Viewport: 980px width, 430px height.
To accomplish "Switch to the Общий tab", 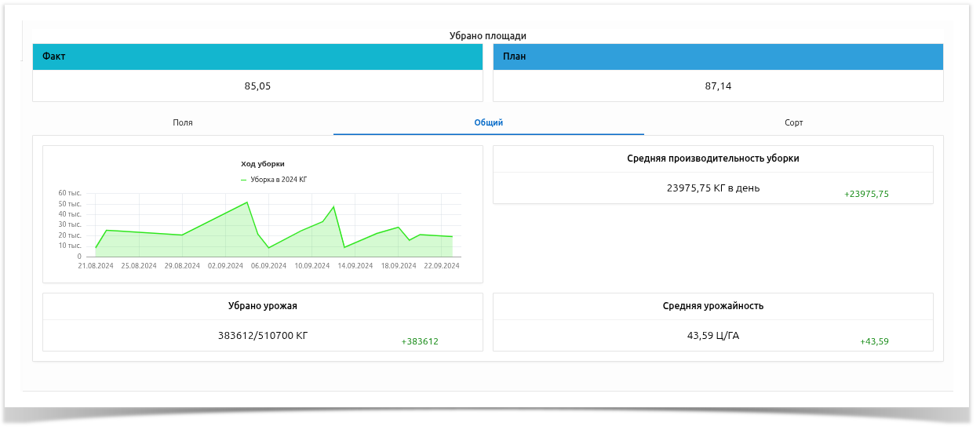I will [x=488, y=123].
